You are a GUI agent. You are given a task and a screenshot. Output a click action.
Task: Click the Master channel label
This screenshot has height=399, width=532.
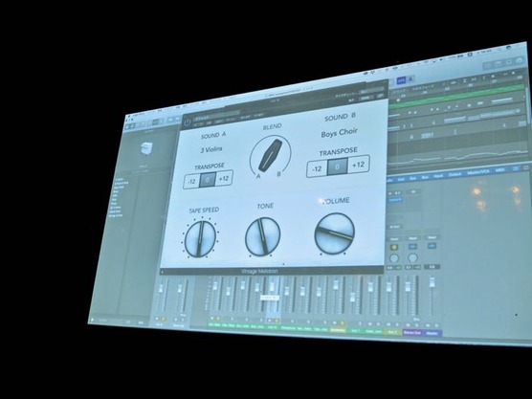click(x=432, y=334)
